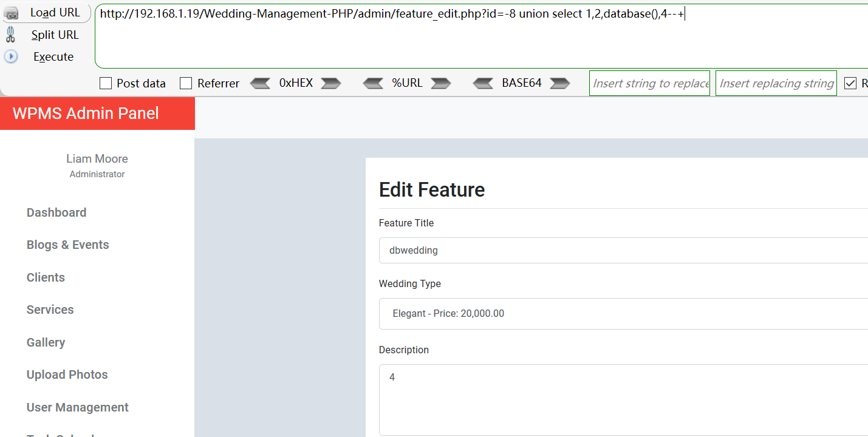Click the WPMS Admin Panel brand link
The width and height of the screenshot is (868, 437).
click(x=86, y=113)
